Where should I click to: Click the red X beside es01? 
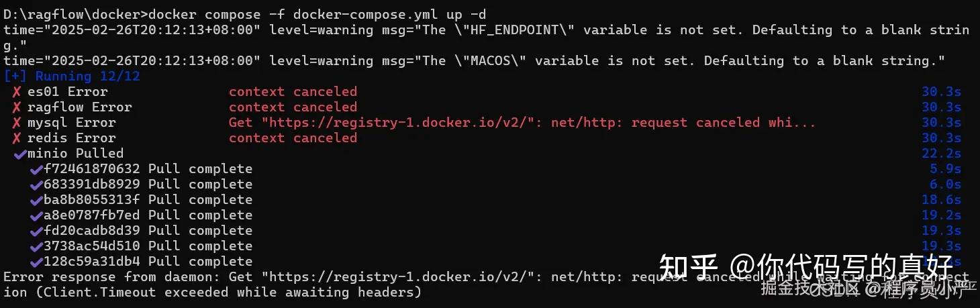17,92
